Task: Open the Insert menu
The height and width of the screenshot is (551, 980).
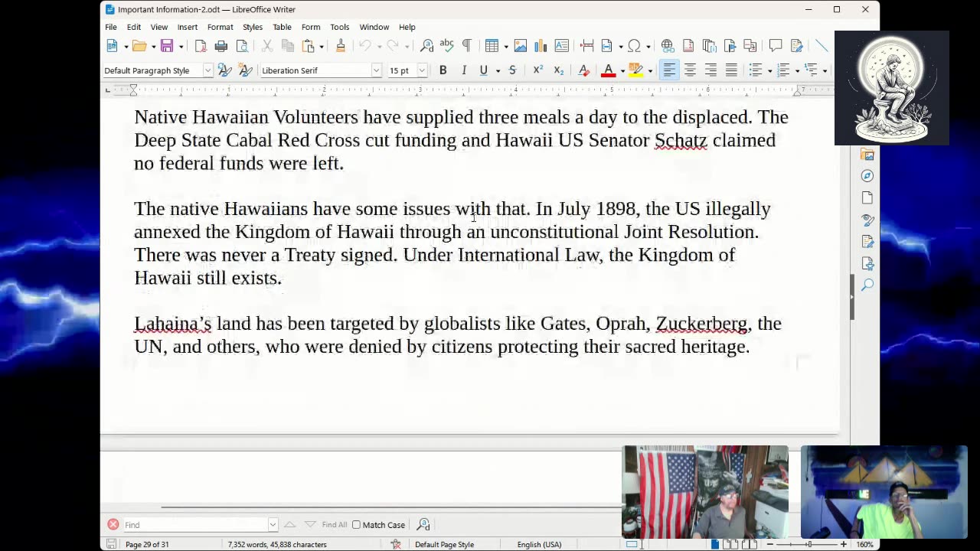Action: (188, 27)
